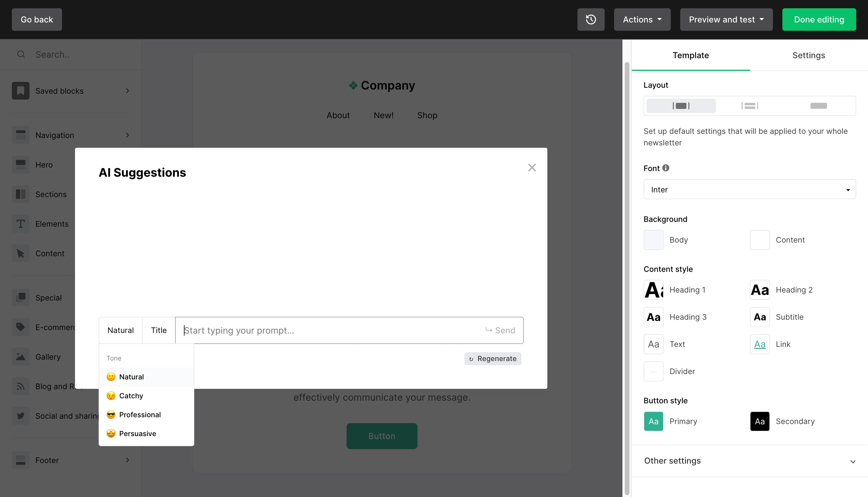Click the Navigation block icon
868x497 pixels.
[20, 135]
